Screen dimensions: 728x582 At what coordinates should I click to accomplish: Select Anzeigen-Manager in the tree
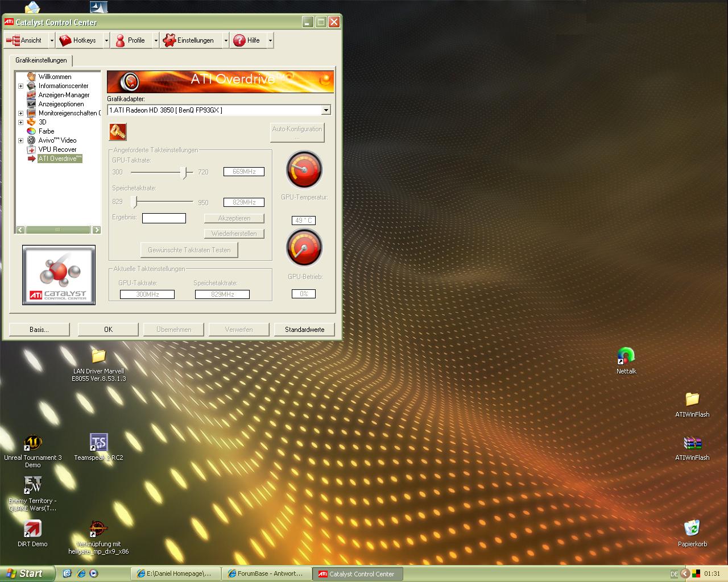(x=64, y=95)
